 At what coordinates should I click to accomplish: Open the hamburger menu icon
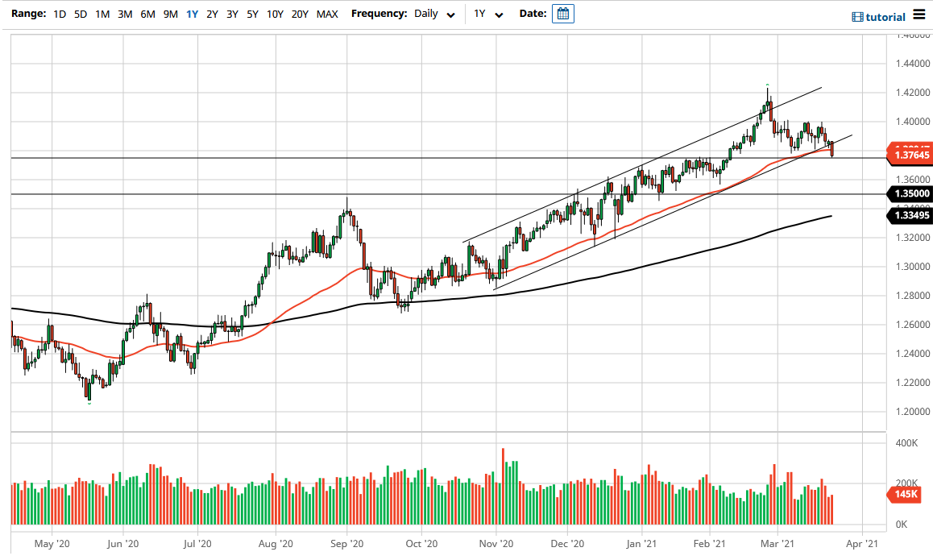pos(918,15)
